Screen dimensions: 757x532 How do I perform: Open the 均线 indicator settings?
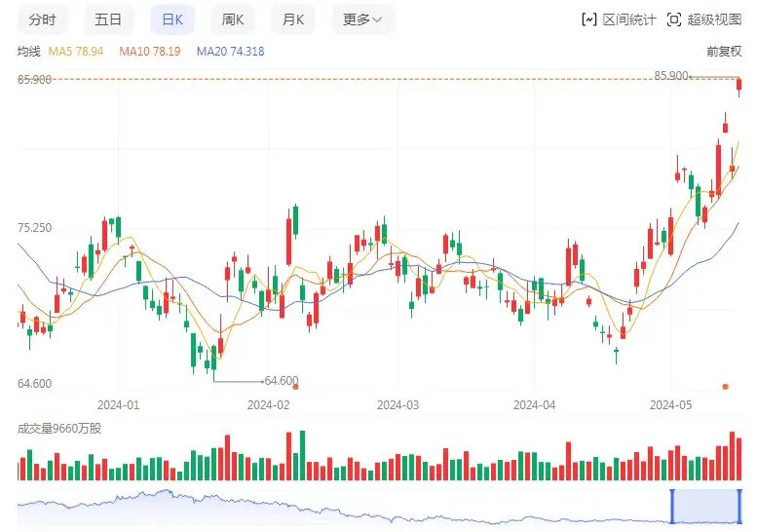tap(28, 52)
